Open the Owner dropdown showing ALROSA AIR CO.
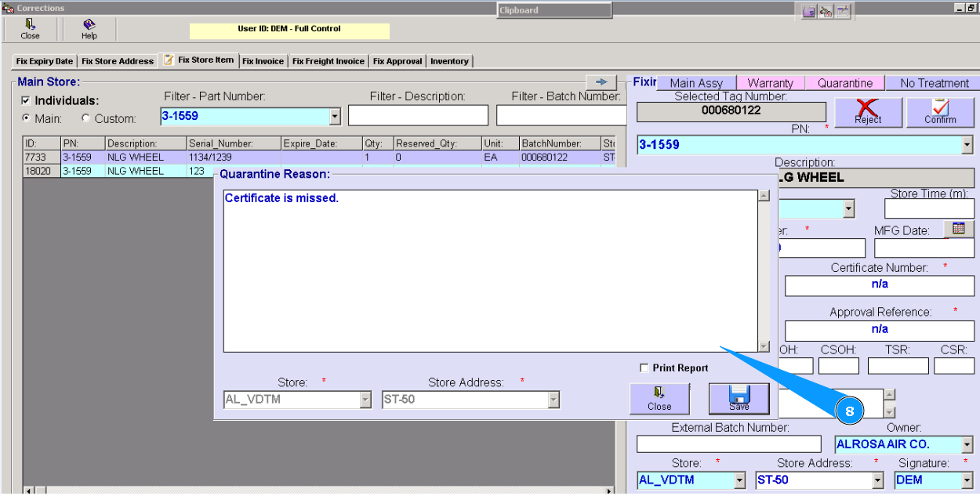980x496 pixels. pos(967,445)
